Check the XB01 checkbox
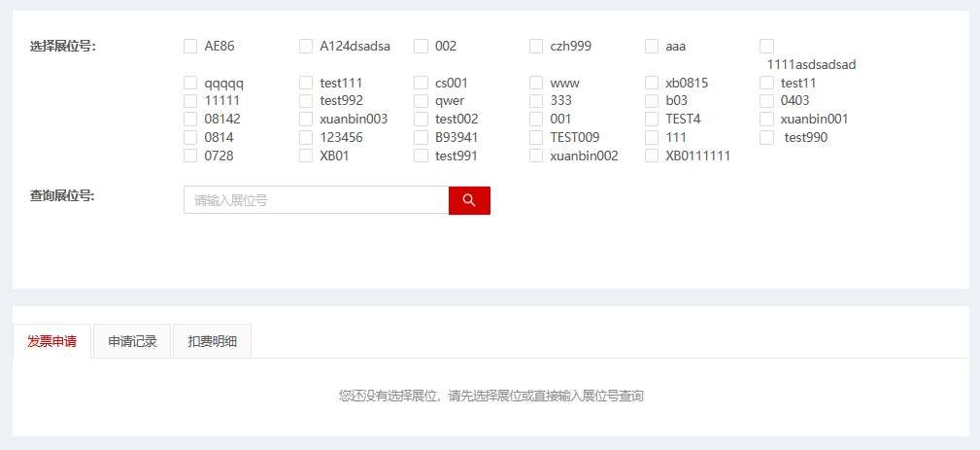Image resolution: width=980 pixels, height=450 pixels. pos(306,156)
